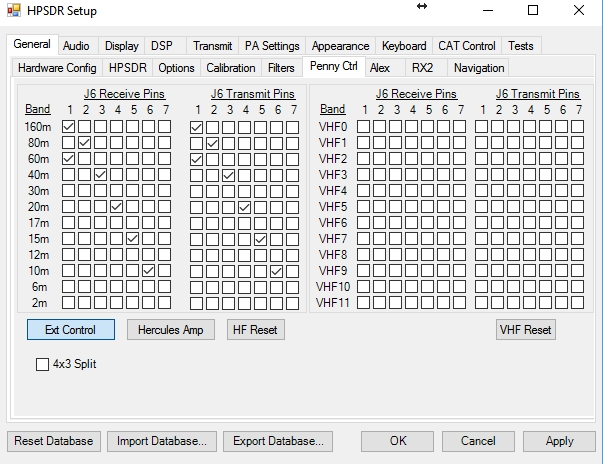Viewport: 603px width, 464px height.
Task: Select the Penny Ctrl sub-tab
Action: pos(334,67)
